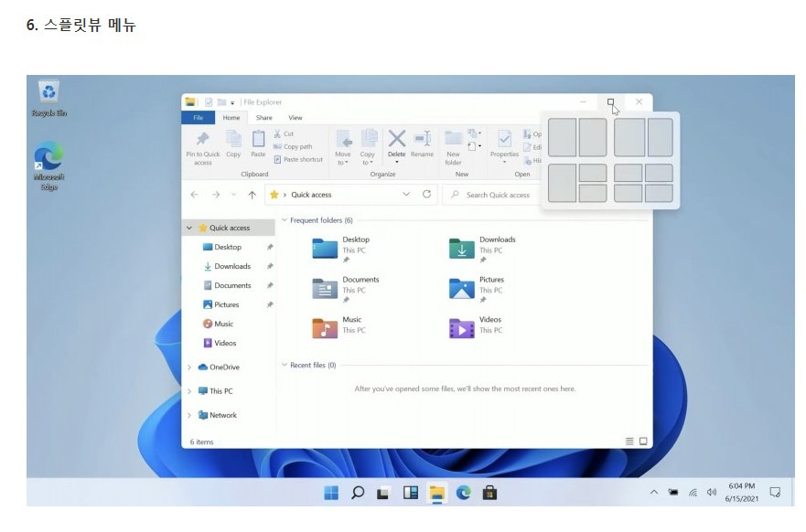Select Downloads in the navigation pane

coord(232,266)
